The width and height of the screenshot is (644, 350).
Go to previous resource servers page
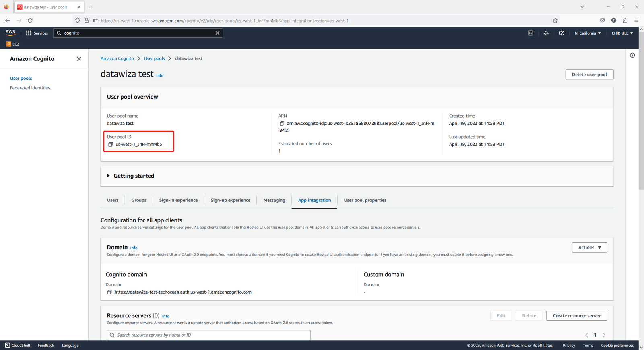coord(586,335)
